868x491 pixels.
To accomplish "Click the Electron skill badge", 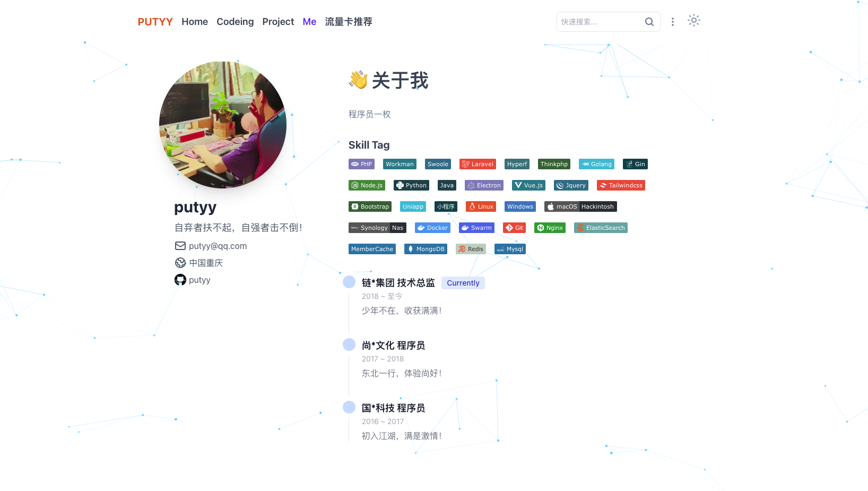I will (x=484, y=185).
